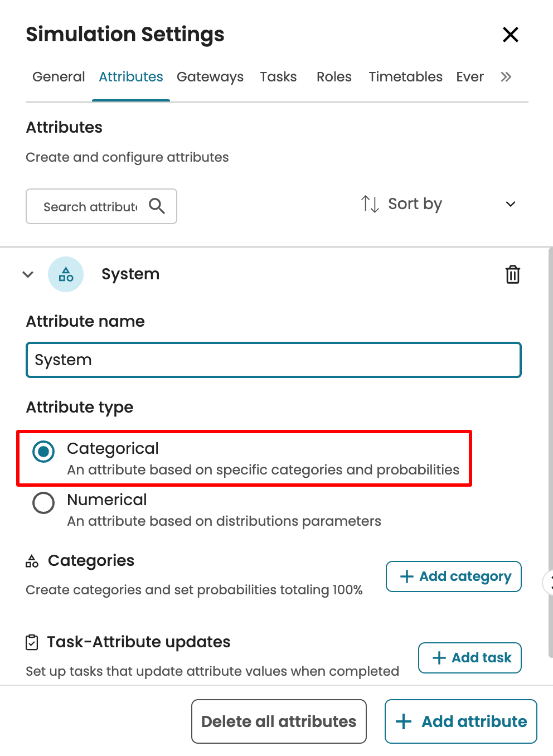Open the Timetables tab
Image resolution: width=553 pixels, height=756 pixels.
pyautogui.click(x=405, y=77)
